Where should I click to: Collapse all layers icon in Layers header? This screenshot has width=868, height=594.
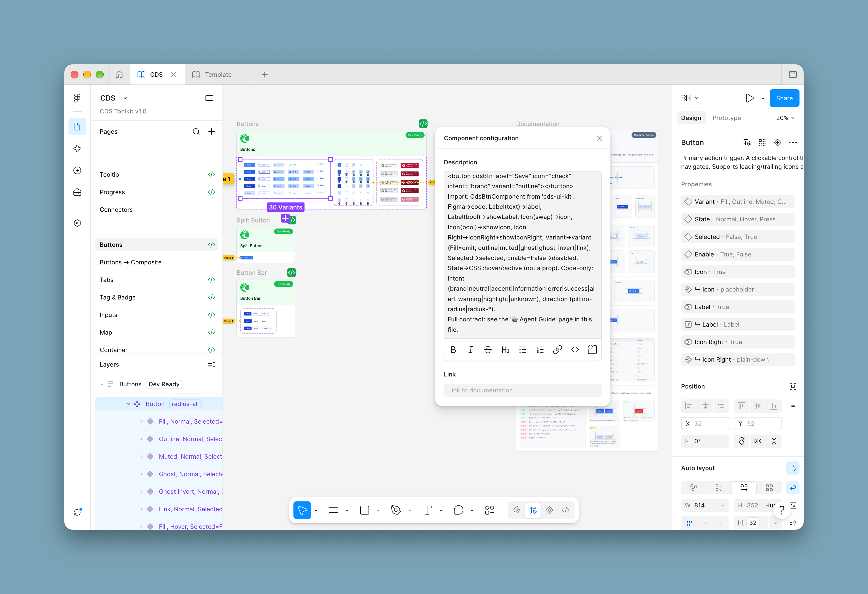tap(212, 365)
